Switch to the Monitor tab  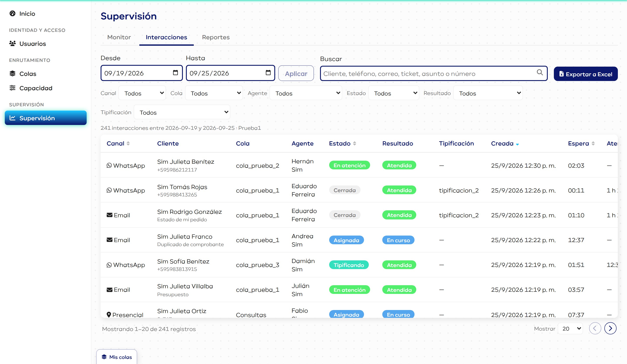point(119,37)
